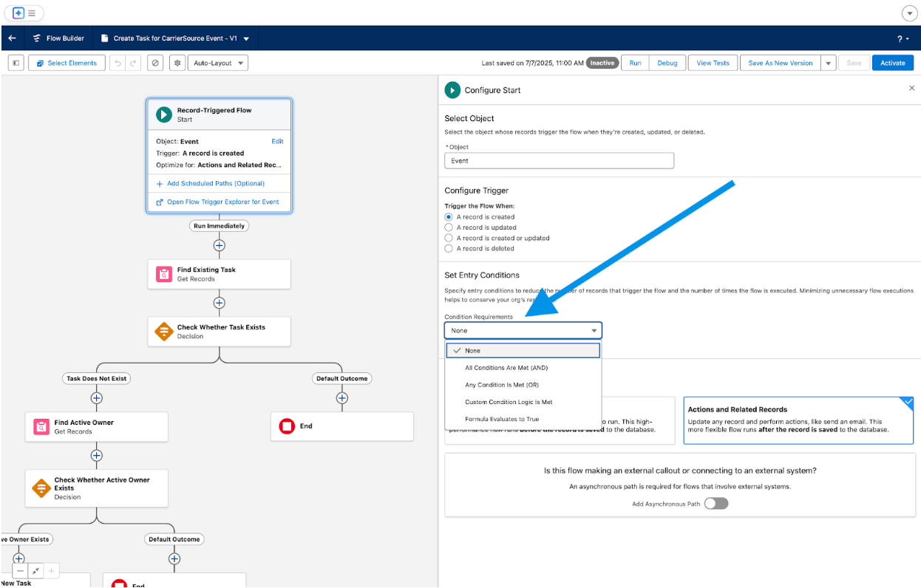
Task: Open the top-right circled chevron menu
Action: 909,13
